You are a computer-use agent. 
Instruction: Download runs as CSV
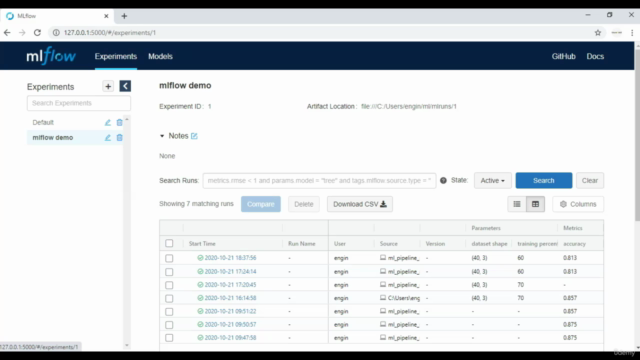[360, 204]
